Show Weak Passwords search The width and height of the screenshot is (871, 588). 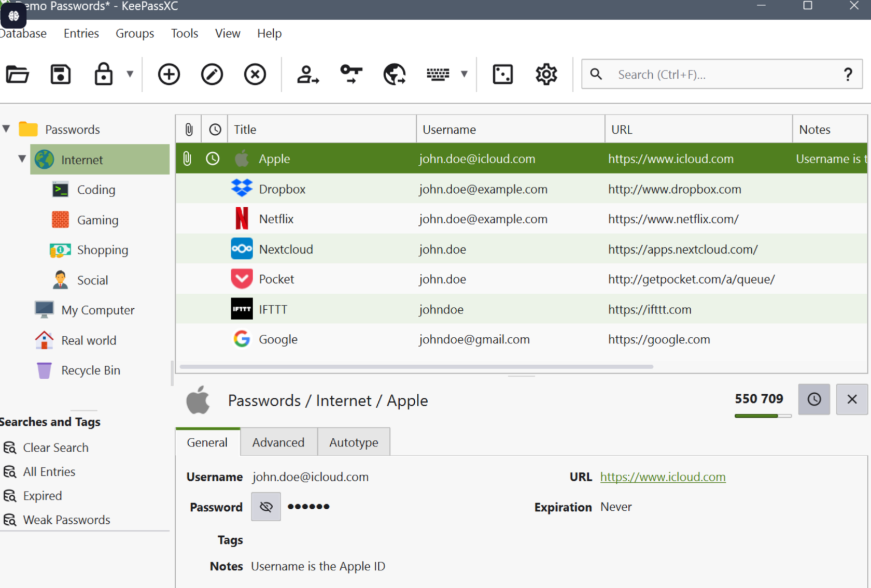[x=66, y=520]
